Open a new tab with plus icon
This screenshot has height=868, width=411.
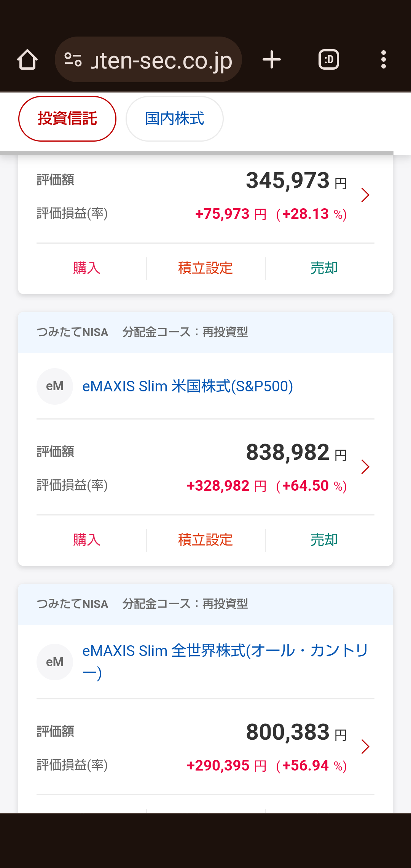click(272, 60)
